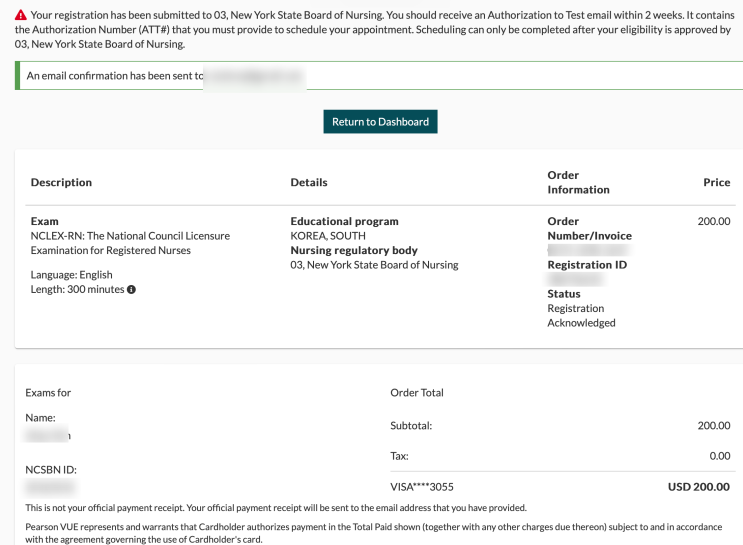This screenshot has width=743, height=545.
Task: Click the Order Information column header
Action: 578,182
